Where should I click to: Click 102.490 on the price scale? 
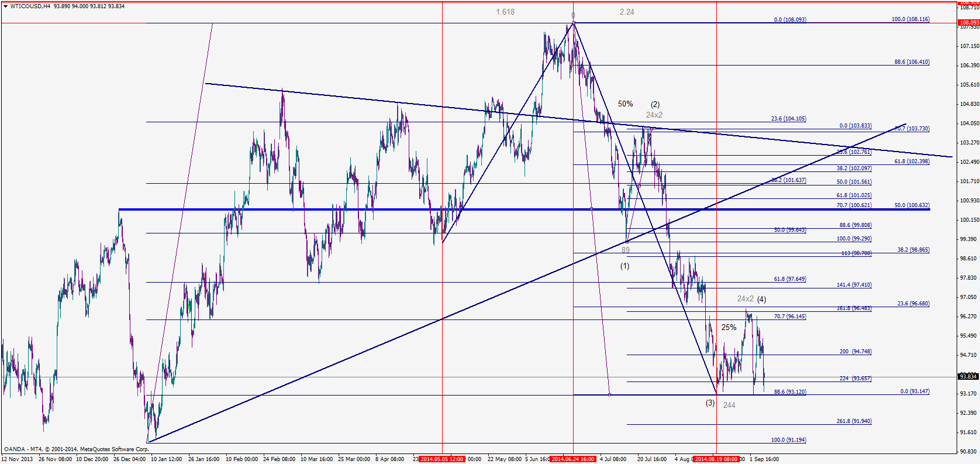point(969,161)
